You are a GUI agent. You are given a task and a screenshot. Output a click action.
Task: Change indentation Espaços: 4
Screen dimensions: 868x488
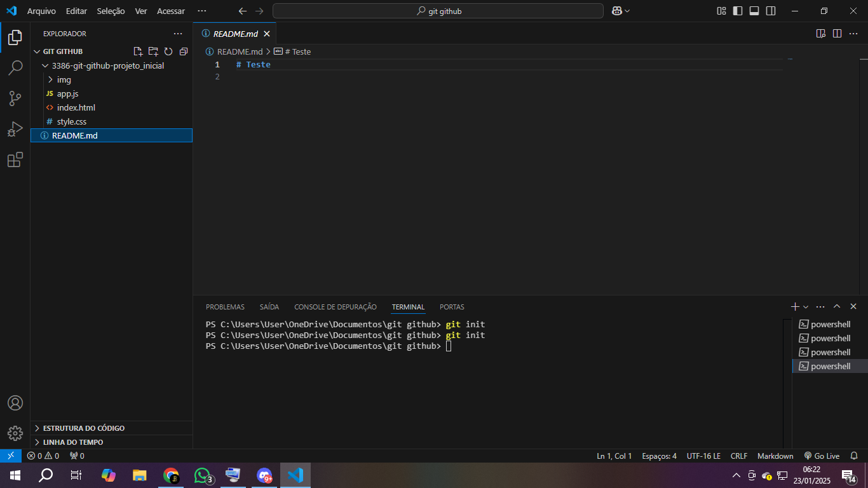click(x=659, y=456)
